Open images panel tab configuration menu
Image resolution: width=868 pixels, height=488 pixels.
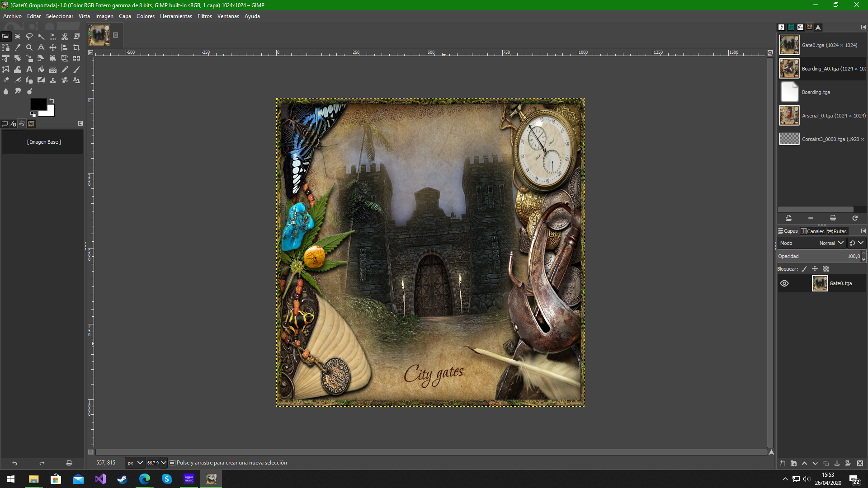click(863, 27)
